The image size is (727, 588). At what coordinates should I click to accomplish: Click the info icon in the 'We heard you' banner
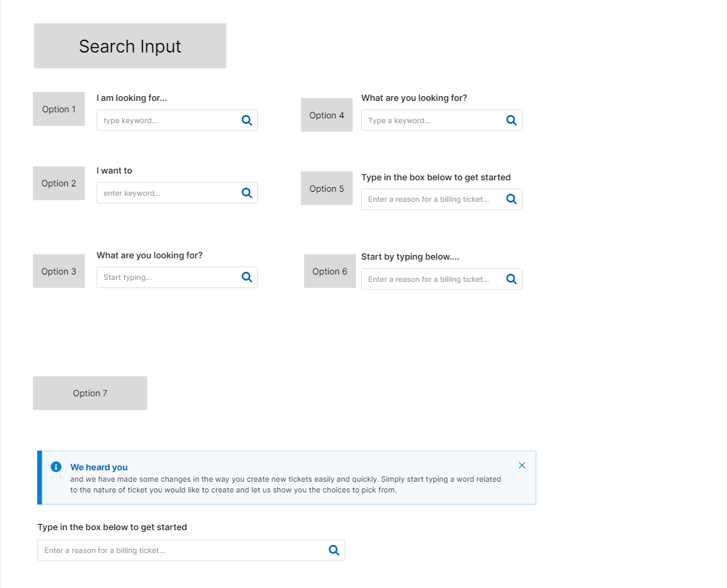pyautogui.click(x=56, y=466)
